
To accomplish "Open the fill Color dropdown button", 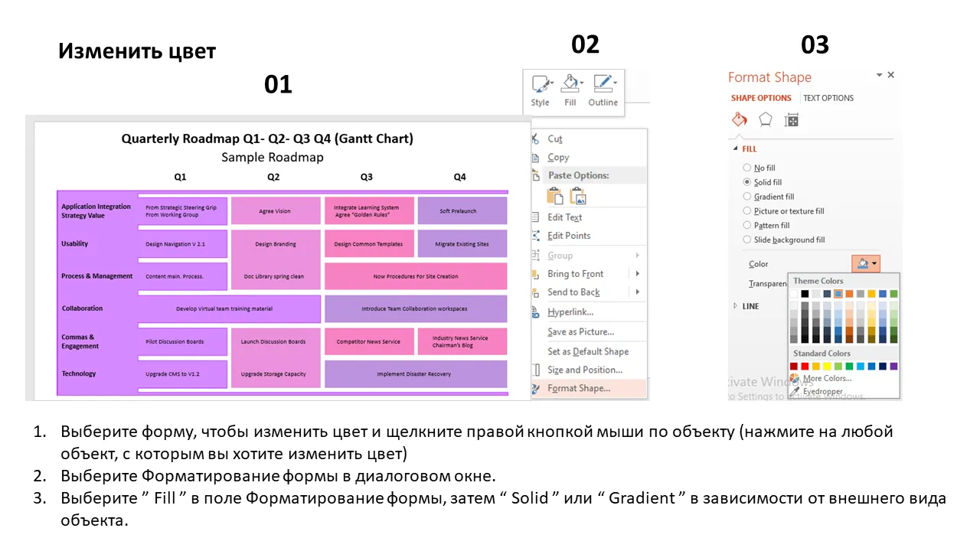I will click(867, 264).
